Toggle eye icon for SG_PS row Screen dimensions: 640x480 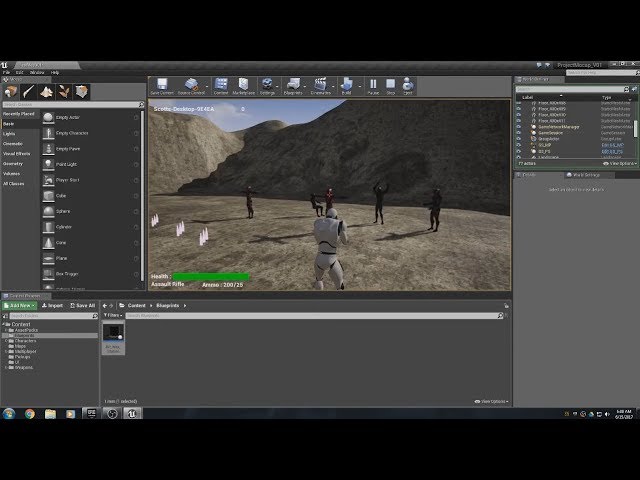(519, 151)
